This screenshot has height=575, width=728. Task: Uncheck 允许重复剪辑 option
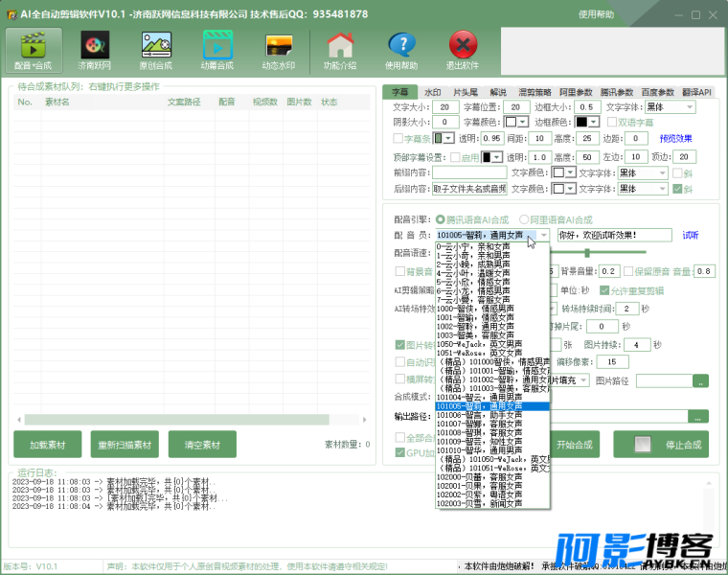pyautogui.click(x=604, y=290)
